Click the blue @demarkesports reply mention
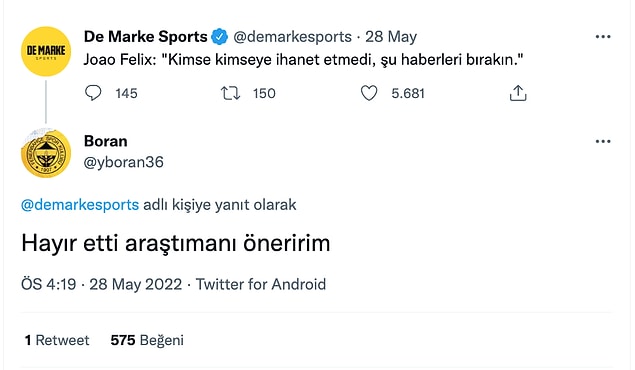The height and width of the screenshot is (370, 635). tap(80, 205)
